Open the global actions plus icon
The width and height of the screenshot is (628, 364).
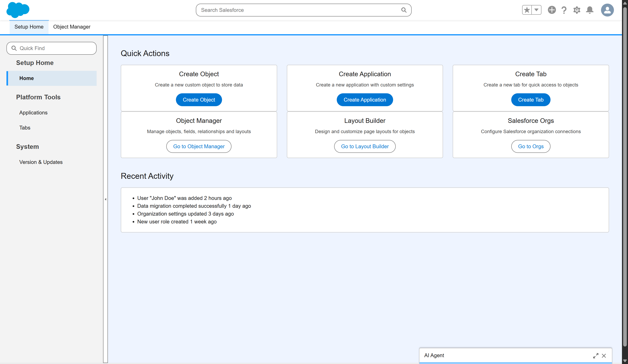[x=552, y=10]
